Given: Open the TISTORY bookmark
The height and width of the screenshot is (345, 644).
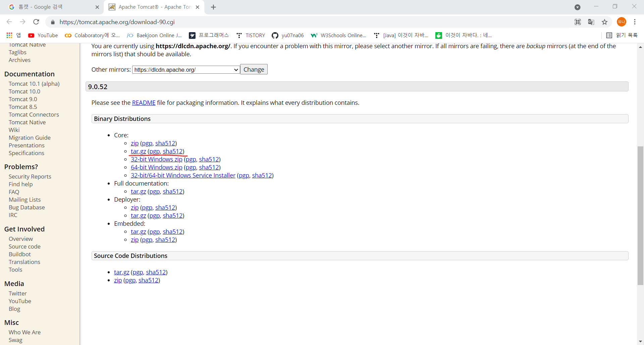Looking at the screenshot, I should (251, 35).
